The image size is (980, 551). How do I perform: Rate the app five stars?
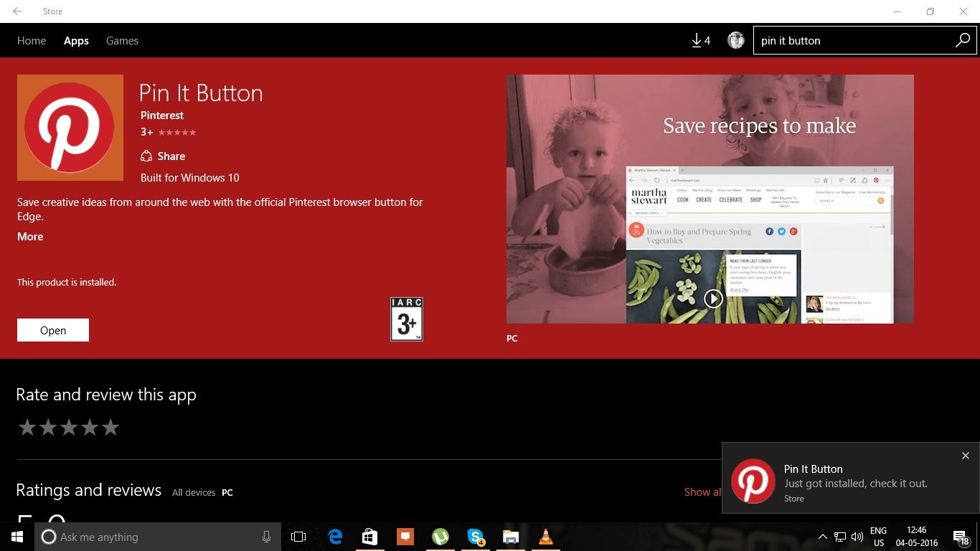[110, 428]
